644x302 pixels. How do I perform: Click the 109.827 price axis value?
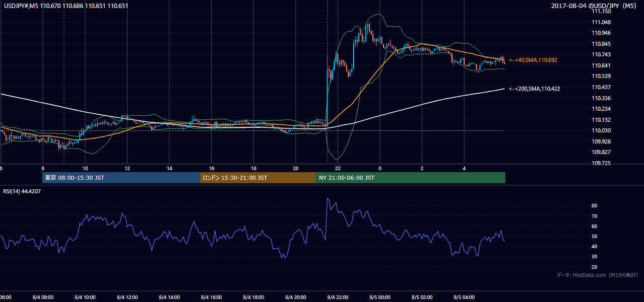tap(601, 152)
